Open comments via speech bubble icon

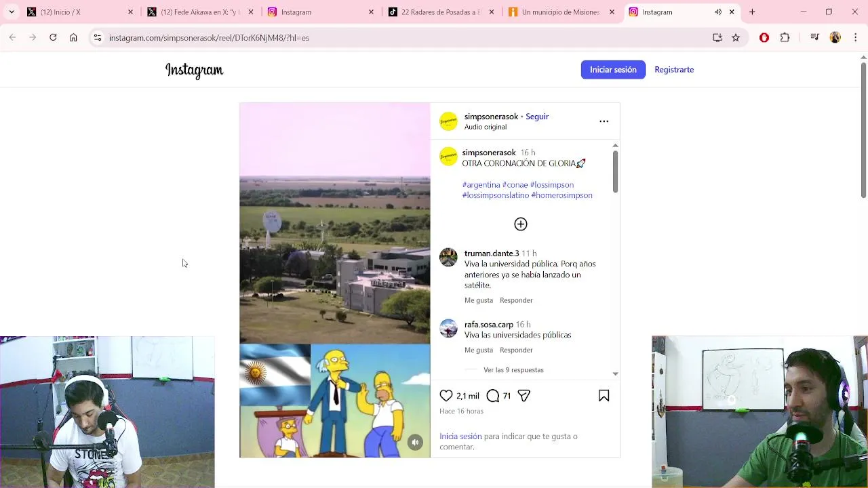(x=493, y=396)
